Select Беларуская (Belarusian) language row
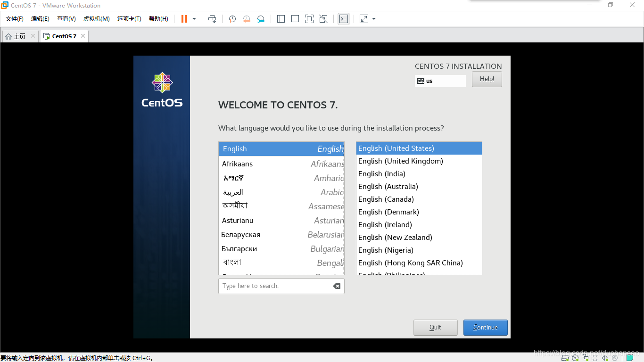This screenshot has height=362, width=644. [281, 235]
